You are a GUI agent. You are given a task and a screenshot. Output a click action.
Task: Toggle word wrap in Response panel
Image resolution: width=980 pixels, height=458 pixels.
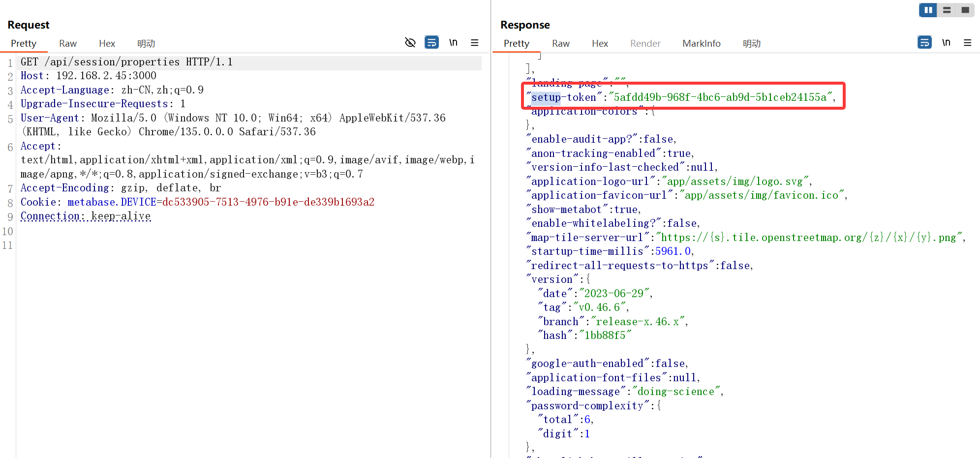tap(924, 43)
